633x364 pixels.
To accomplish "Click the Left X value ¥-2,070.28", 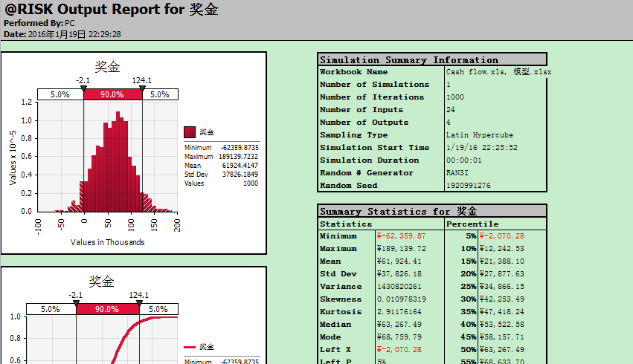I will tap(399, 349).
